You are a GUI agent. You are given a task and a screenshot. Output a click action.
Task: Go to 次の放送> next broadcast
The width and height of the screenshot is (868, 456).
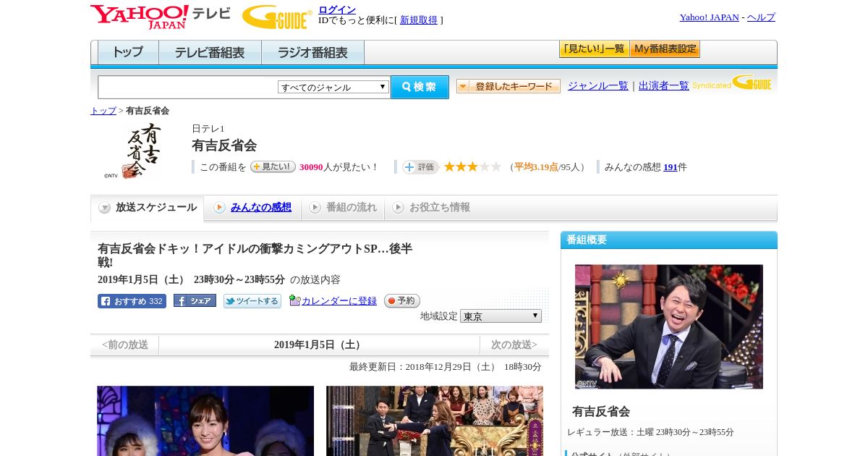click(x=514, y=345)
